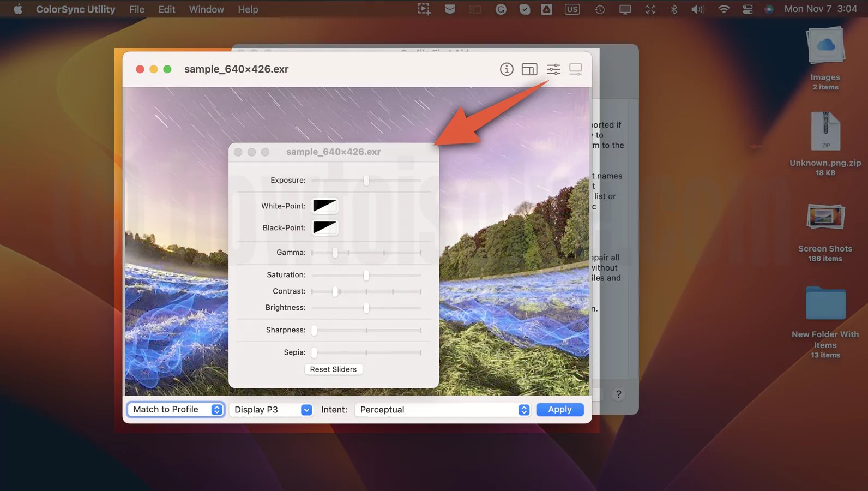
Task: Open the Edit menu
Action: 167,9
